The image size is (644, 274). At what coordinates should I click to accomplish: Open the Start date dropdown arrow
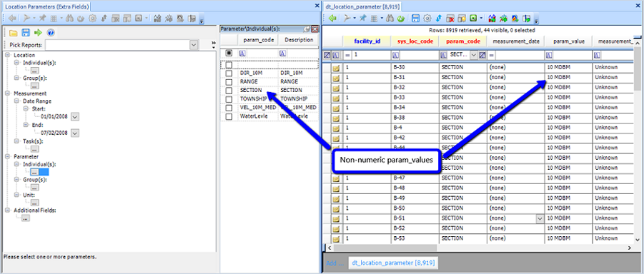(x=75, y=116)
